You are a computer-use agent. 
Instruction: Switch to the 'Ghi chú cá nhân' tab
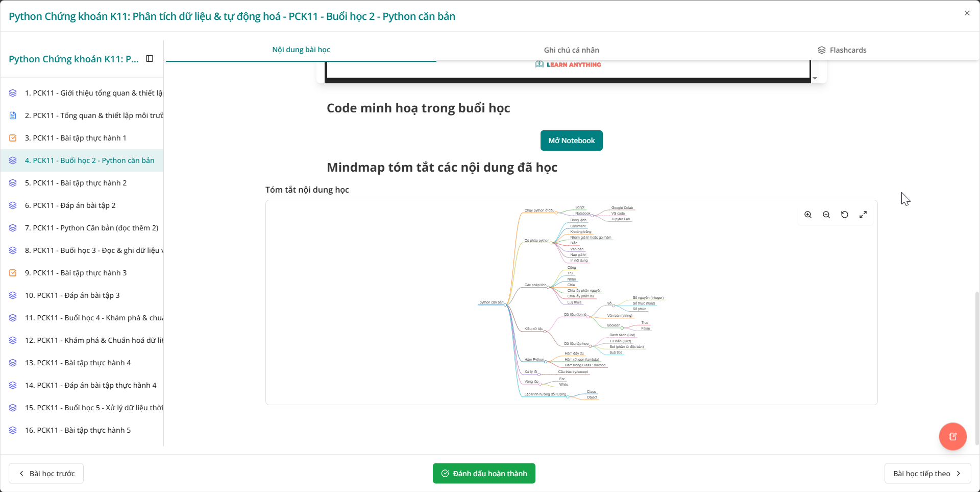[571, 50]
